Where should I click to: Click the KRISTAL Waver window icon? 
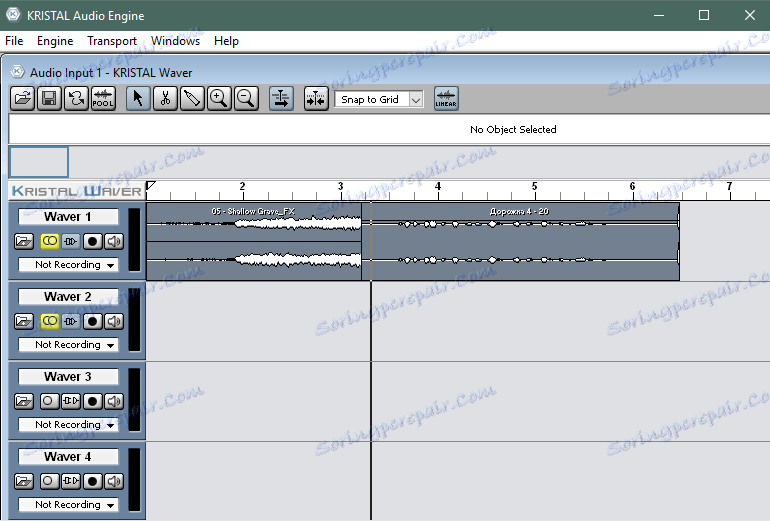click(17, 72)
